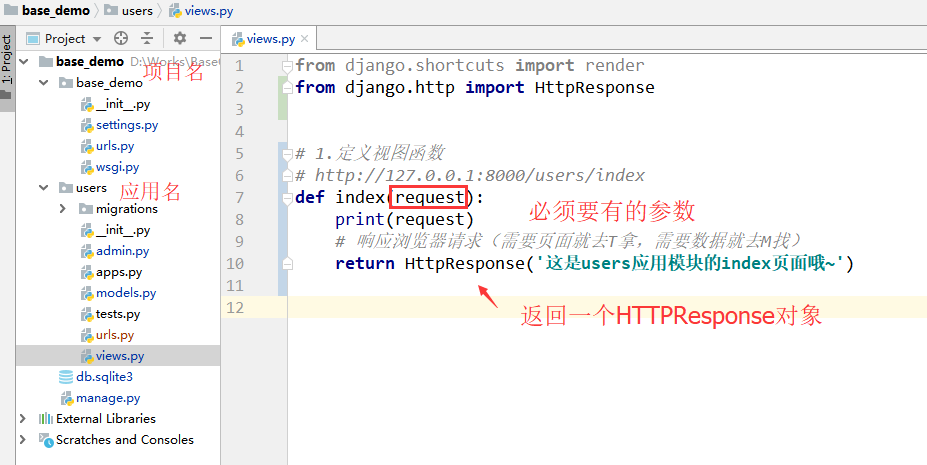Select views.py in the project tree
The height and width of the screenshot is (465, 927).
(120, 356)
